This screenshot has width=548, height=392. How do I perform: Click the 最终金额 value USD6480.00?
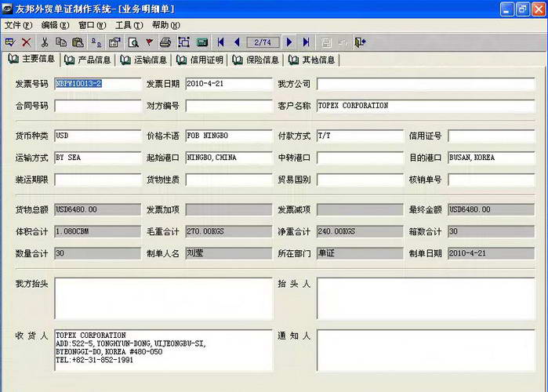[492, 209]
